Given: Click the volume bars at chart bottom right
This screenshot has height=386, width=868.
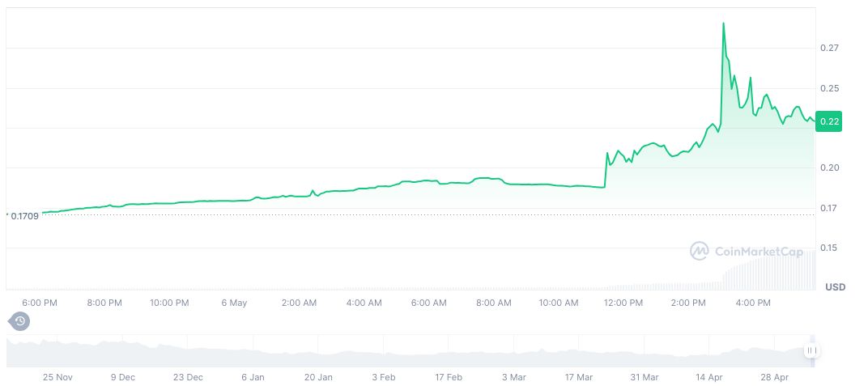Looking at the screenshot, I should [x=769, y=270].
